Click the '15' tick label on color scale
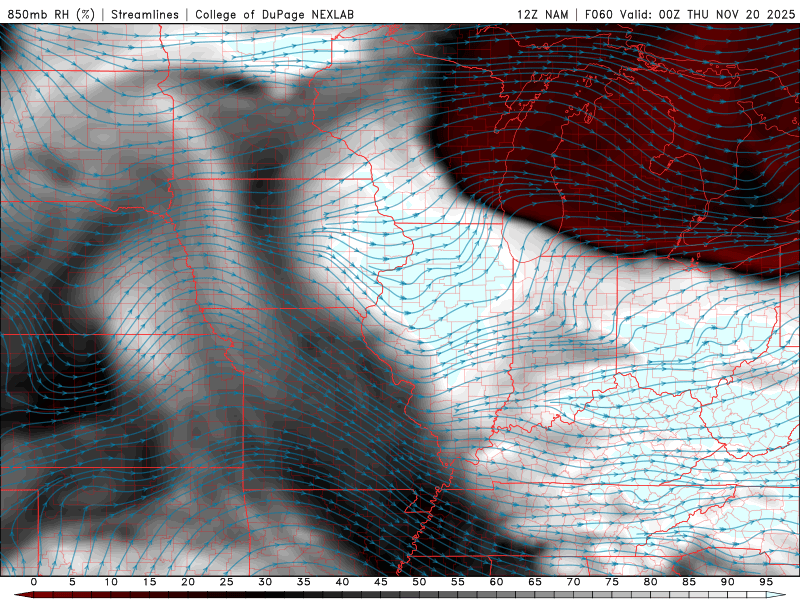Image resolution: width=800 pixels, height=600 pixels. tap(149, 582)
